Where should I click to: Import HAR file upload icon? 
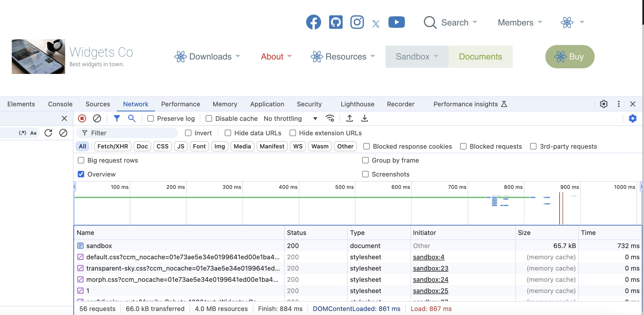[349, 118]
